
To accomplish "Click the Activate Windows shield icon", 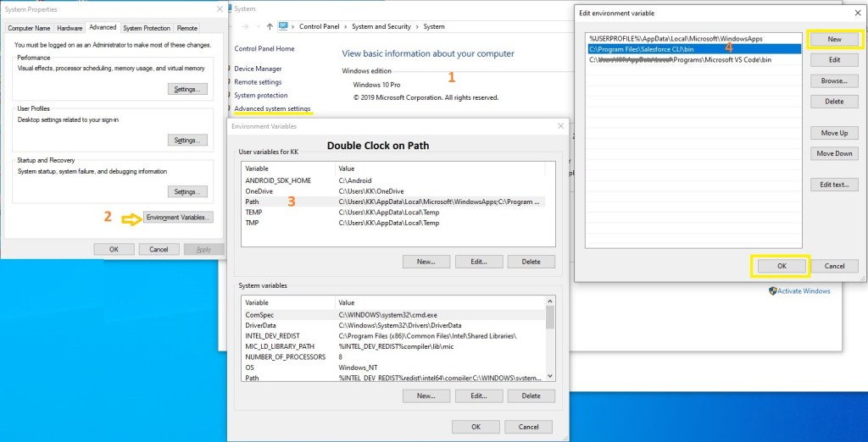I will [x=772, y=290].
